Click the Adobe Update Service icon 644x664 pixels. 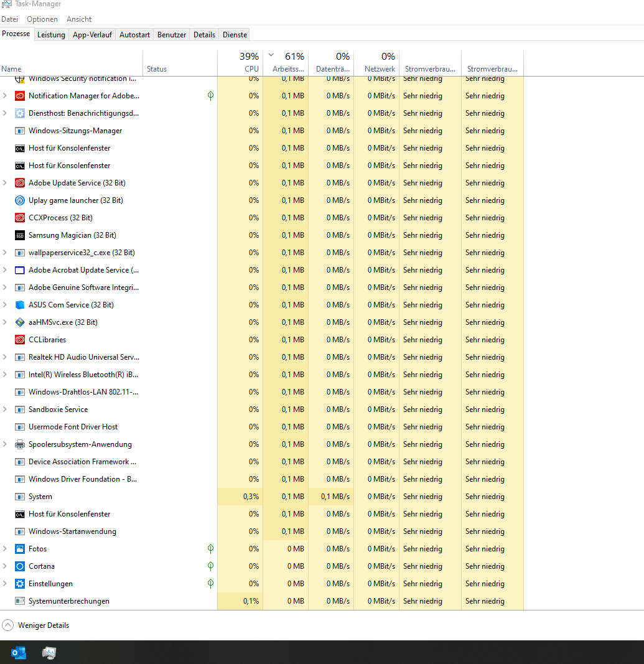[19, 183]
